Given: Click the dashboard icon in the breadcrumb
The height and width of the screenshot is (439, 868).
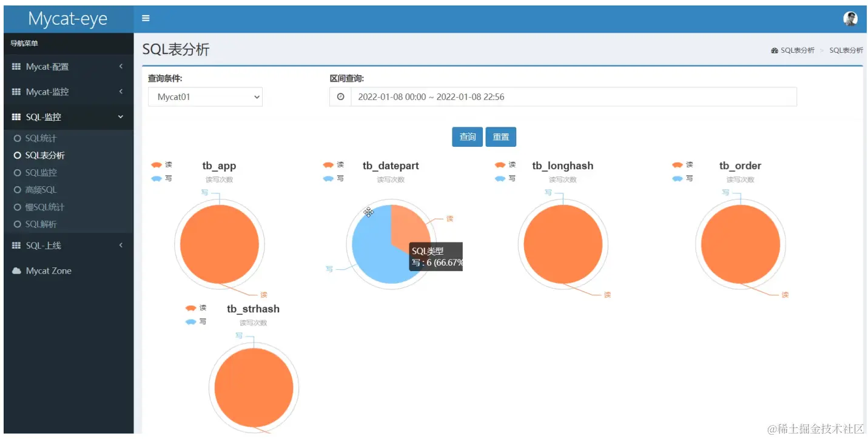Looking at the screenshot, I should click(x=775, y=50).
